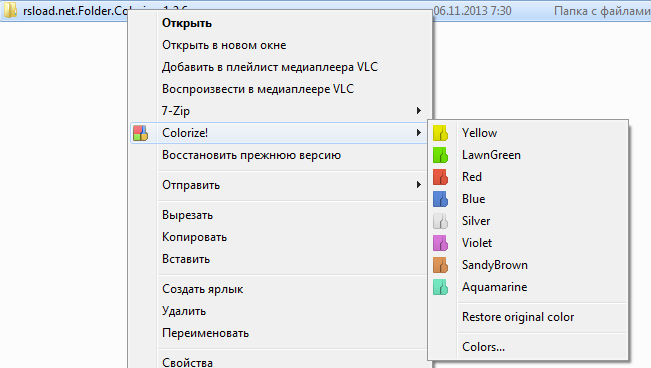Pick Violet from the color list
Viewport: 651px width, 368px height.
(x=477, y=243)
